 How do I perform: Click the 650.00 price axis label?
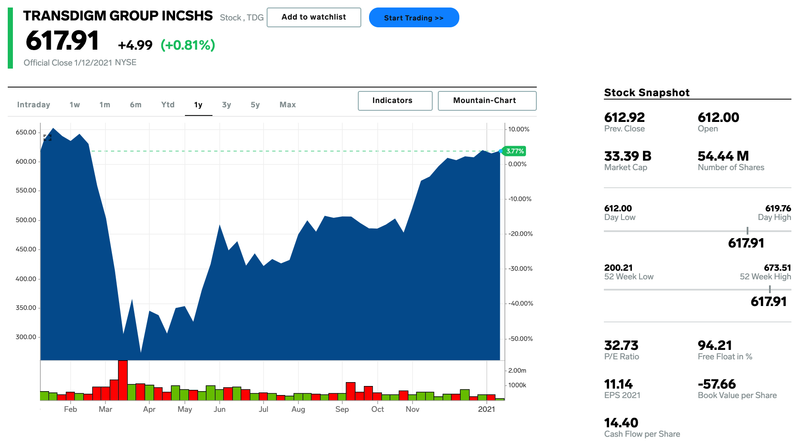[26, 132]
